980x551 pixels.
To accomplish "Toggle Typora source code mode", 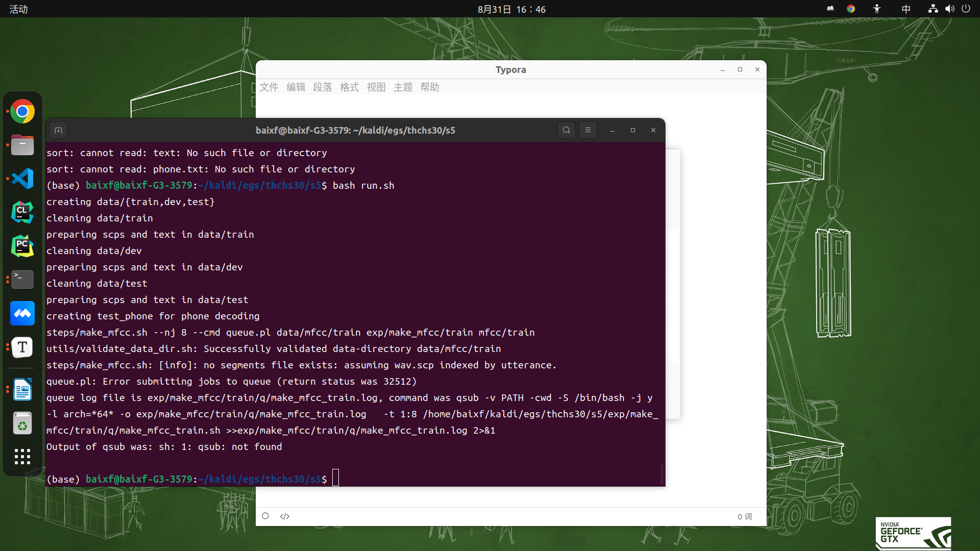I will (285, 517).
